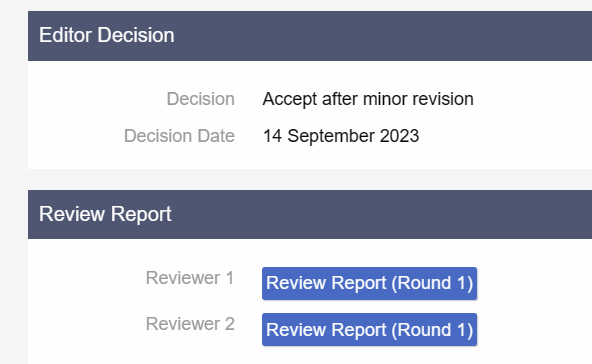Open Reviewer 1's Review Report (Round 1)

click(x=369, y=284)
